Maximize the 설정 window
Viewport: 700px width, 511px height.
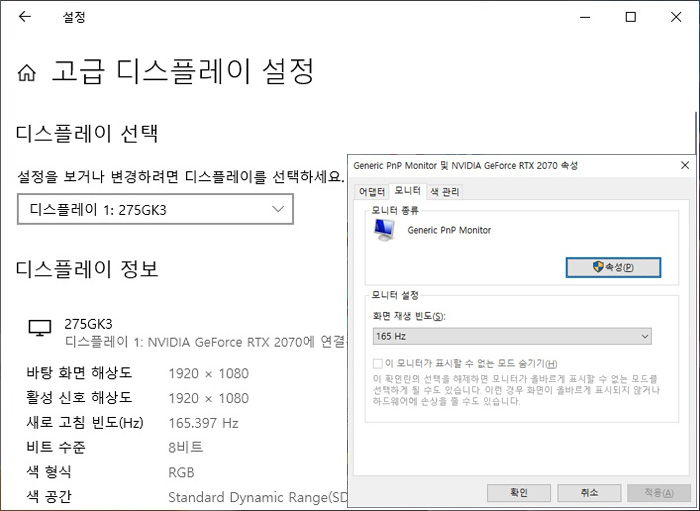(x=630, y=17)
